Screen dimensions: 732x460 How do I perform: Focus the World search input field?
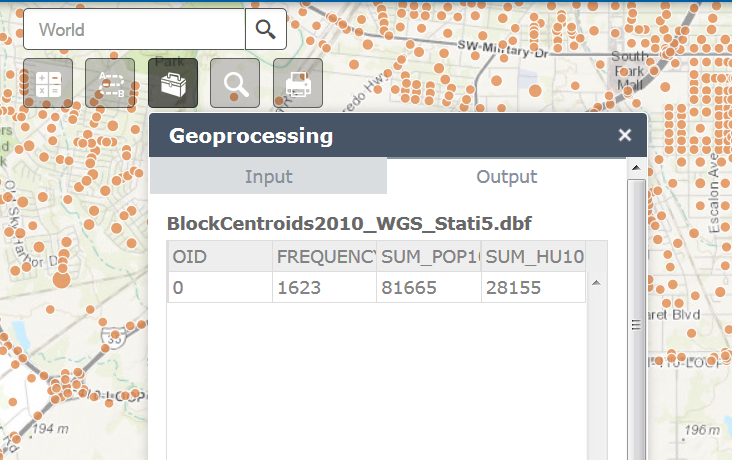tap(134, 29)
